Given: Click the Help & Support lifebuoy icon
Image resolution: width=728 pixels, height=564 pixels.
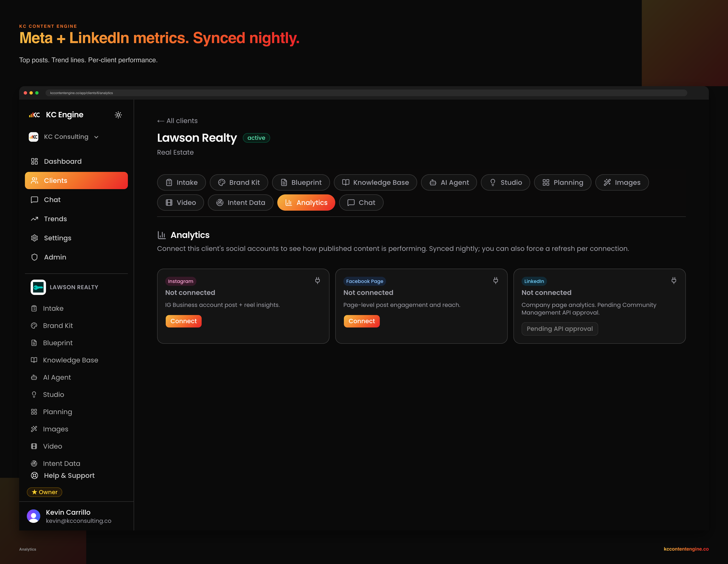Looking at the screenshot, I should [x=34, y=475].
